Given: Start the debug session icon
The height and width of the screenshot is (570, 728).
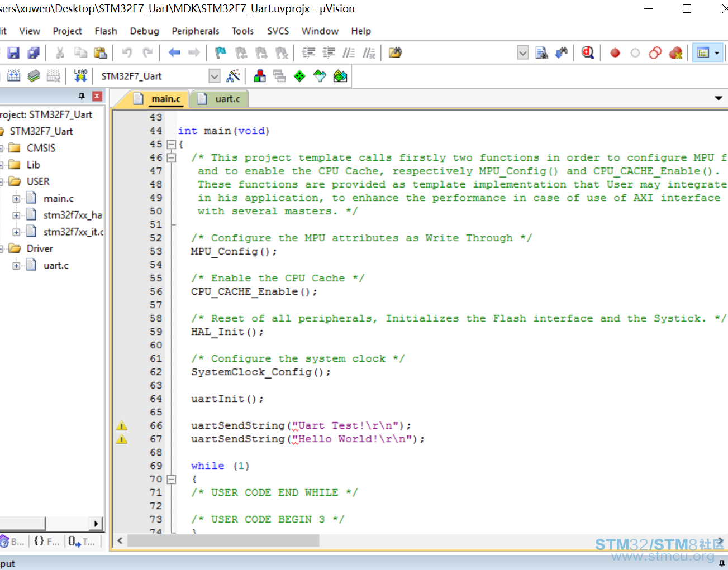Looking at the screenshot, I should [x=587, y=53].
